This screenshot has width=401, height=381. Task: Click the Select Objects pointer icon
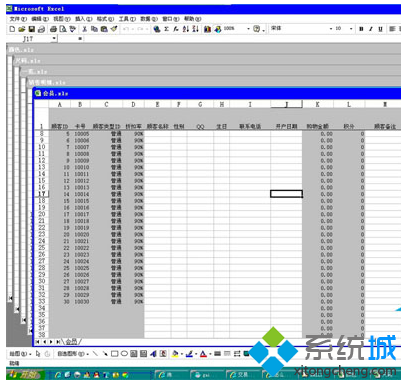point(38,354)
